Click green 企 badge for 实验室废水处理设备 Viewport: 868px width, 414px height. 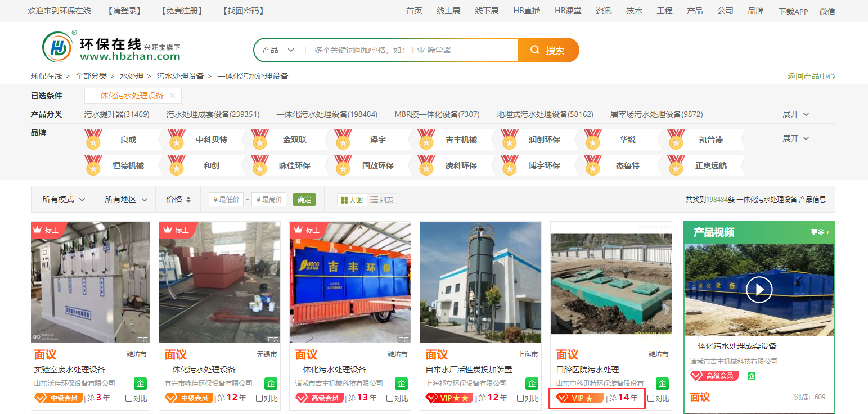(140, 384)
